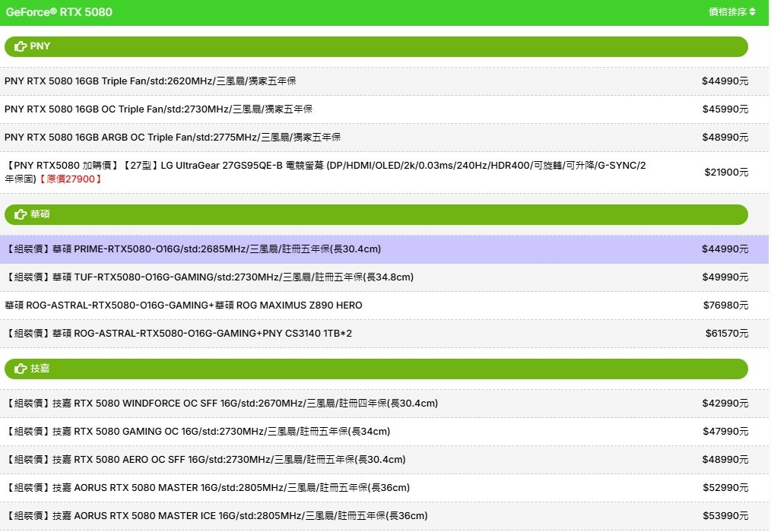
Task: Open the PNY brand header bar
Action: point(376,46)
